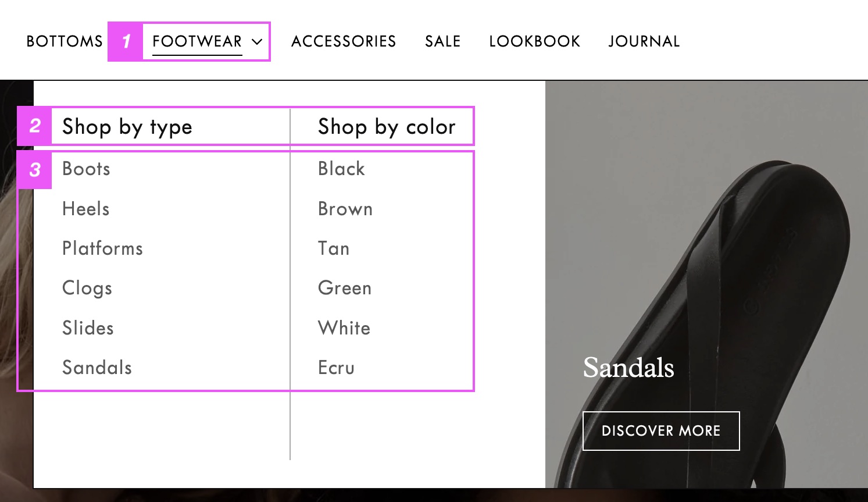Choose Heels footwear type

click(86, 209)
